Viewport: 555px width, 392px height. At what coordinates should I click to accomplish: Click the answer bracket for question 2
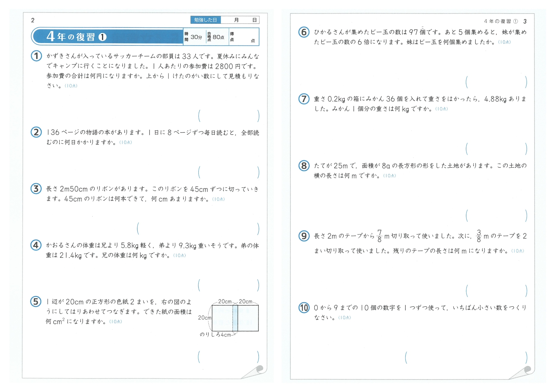coord(229,172)
